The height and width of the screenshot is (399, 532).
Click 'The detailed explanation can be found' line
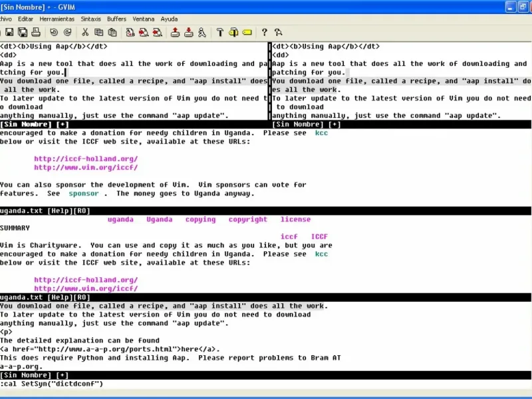click(80, 340)
